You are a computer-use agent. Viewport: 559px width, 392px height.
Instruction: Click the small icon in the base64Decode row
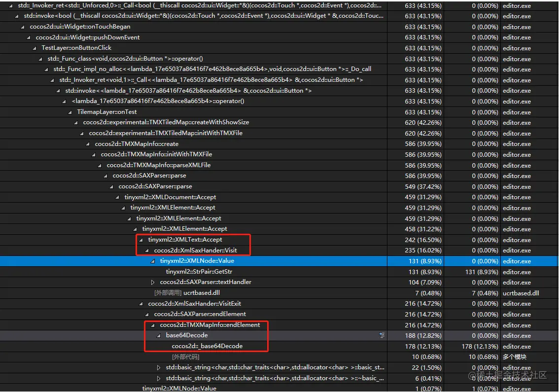(x=382, y=335)
